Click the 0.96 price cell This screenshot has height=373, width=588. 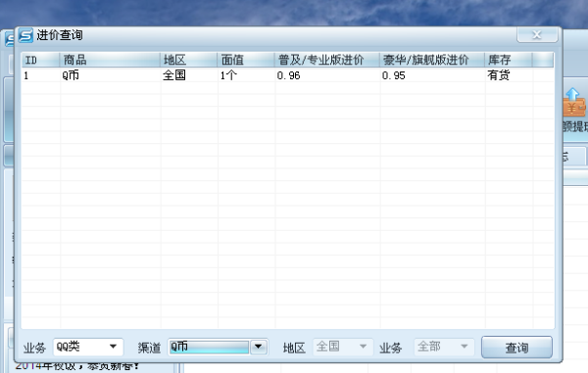coord(327,75)
